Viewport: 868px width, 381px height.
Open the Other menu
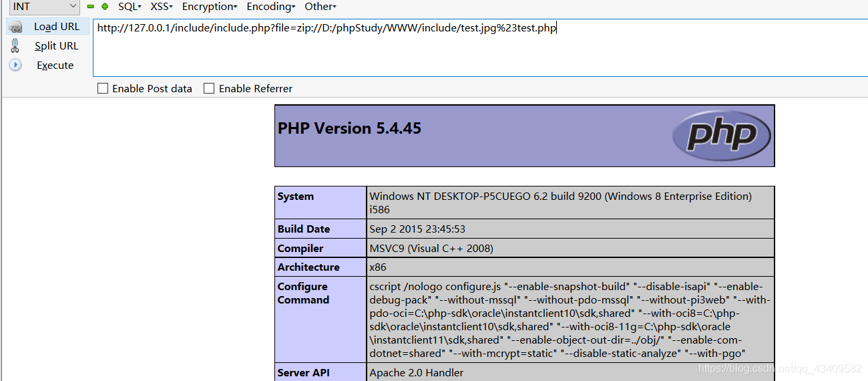click(x=320, y=7)
